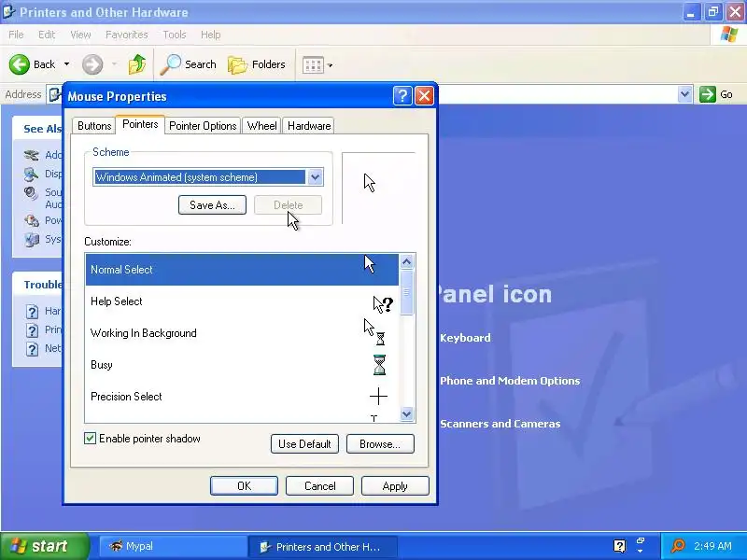This screenshot has width=747, height=560.
Task: Select the Precision Select pointer row
Action: 242,396
